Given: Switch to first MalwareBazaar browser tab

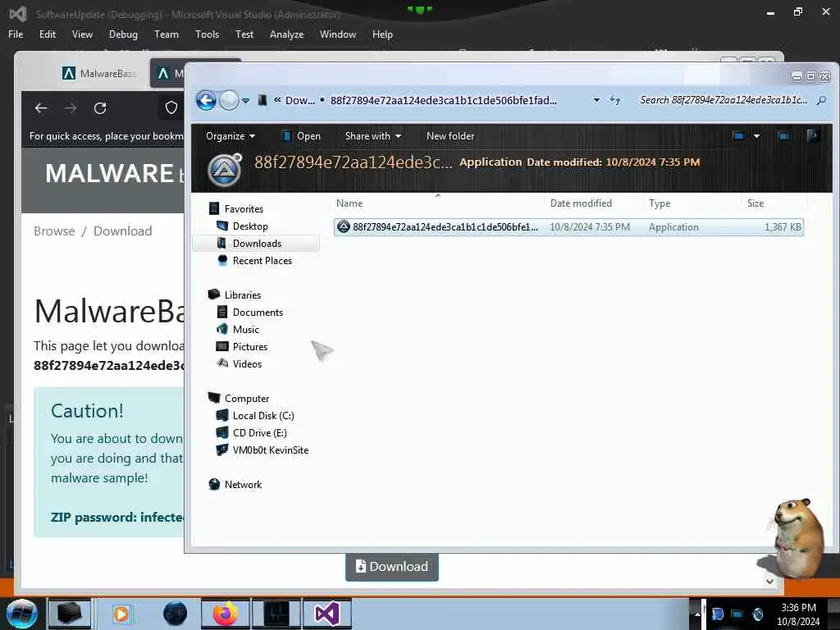Looking at the screenshot, I should tap(99, 73).
